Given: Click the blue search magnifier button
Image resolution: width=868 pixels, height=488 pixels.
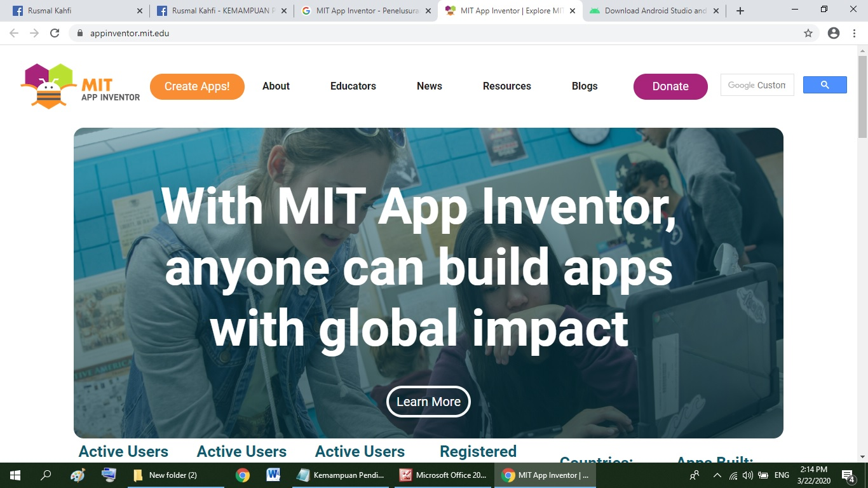Looking at the screenshot, I should coord(825,85).
